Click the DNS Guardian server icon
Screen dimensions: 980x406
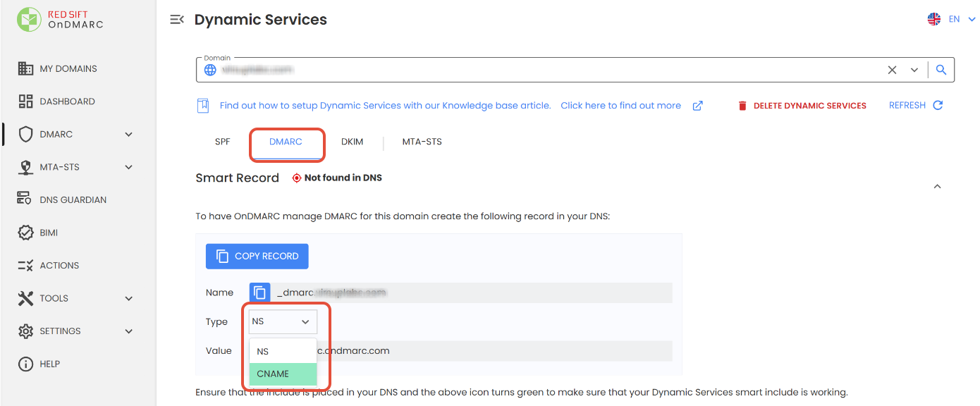point(25,199)
